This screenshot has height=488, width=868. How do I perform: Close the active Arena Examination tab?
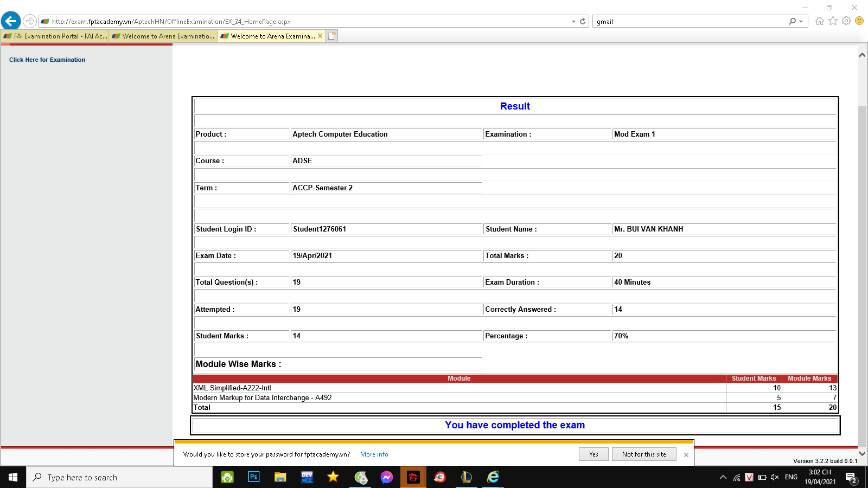(x=320, y=36)
